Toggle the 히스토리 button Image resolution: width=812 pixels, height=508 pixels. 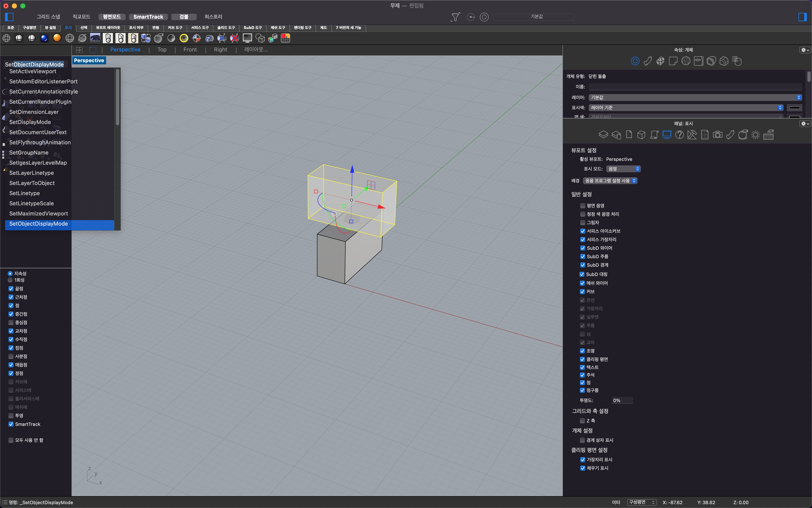[213, 17]
